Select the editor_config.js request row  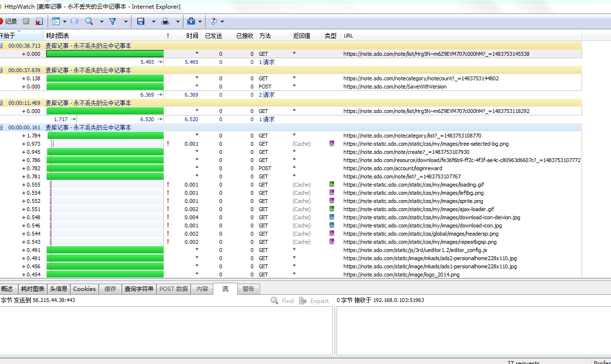click(415, 250)
